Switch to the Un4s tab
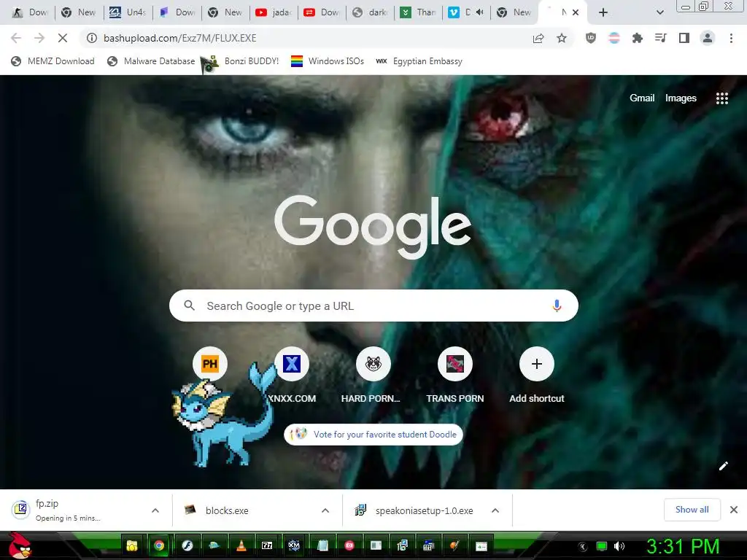The image size is (747, 560). click(128, 12)
